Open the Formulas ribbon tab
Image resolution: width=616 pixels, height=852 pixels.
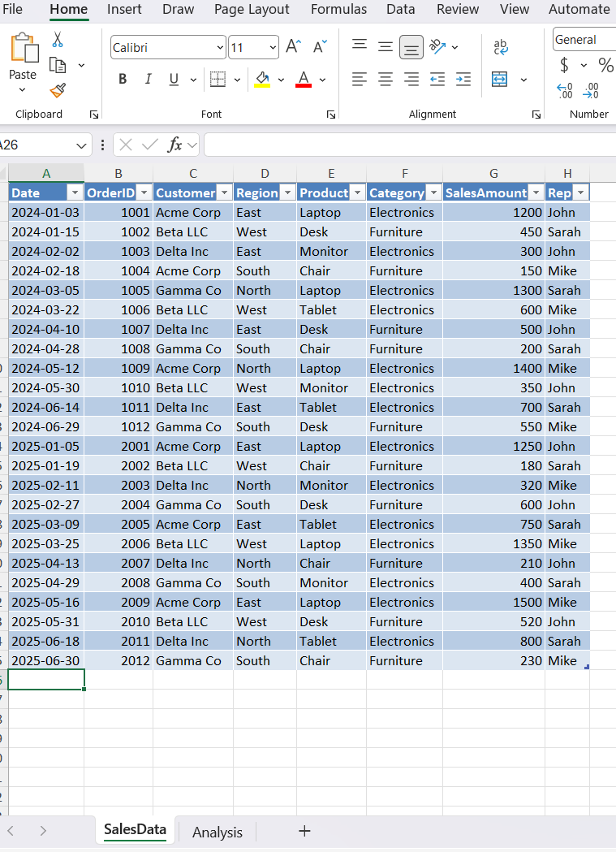click(x=338, y=10)
